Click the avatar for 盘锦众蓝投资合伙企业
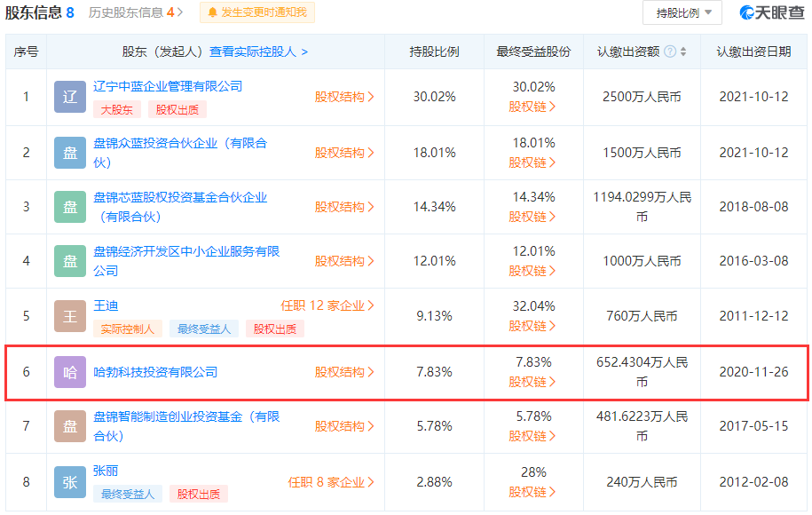The image size is (812, 515). tap(69, 152)
